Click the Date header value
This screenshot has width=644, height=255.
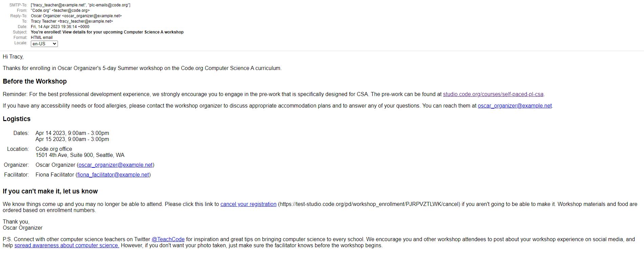click(60, 27)
